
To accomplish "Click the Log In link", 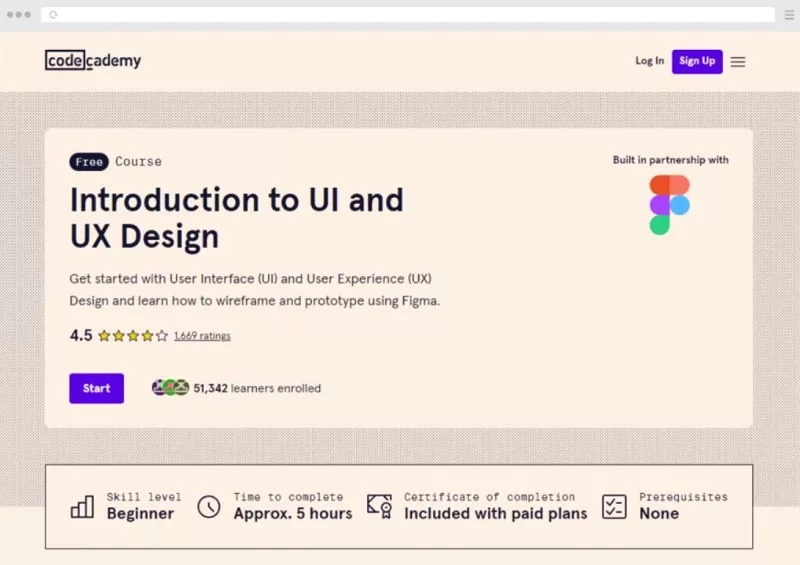I will (x=649, y=61).
